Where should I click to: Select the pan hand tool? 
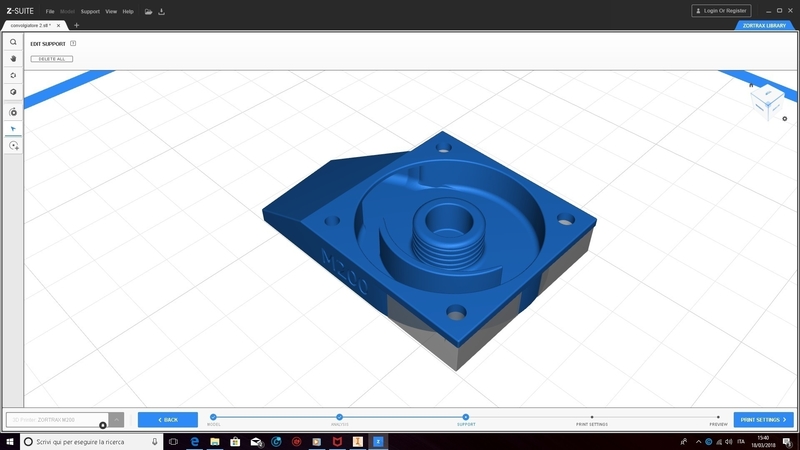pyautogui.click(x=13, y=59)
